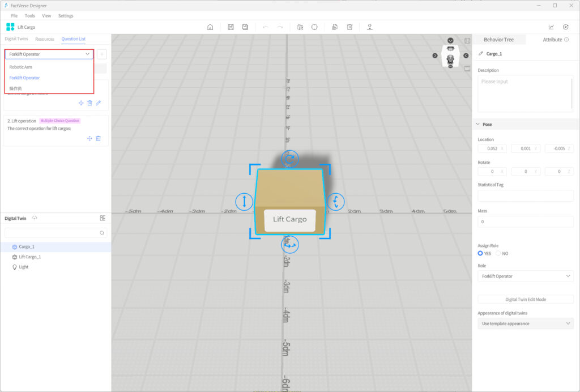Select Cargo_1 in Digital Twin tree
The image size is (580, 392).
[x=56, y=246]
